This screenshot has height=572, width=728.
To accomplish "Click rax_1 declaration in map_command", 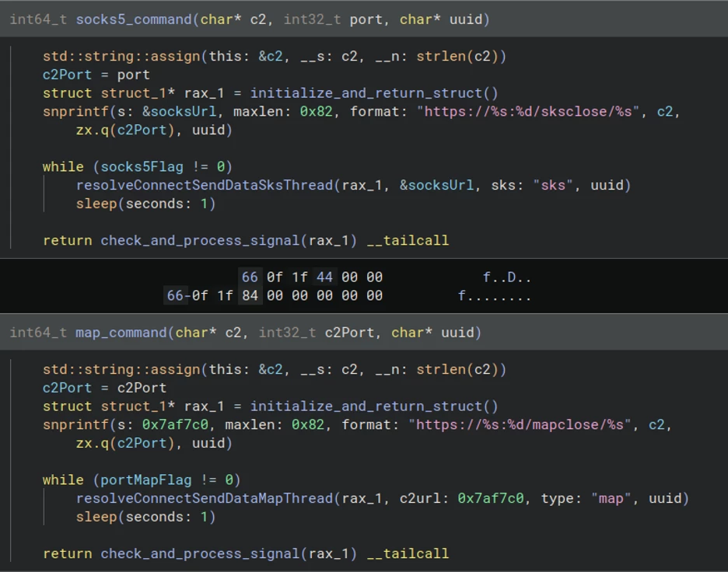I will [205, 406].
